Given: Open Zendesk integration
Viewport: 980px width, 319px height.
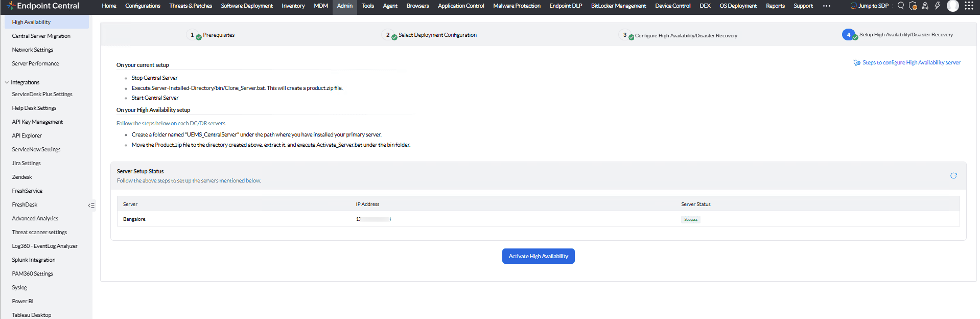Looking at the screenshot, I should (22, 177).
